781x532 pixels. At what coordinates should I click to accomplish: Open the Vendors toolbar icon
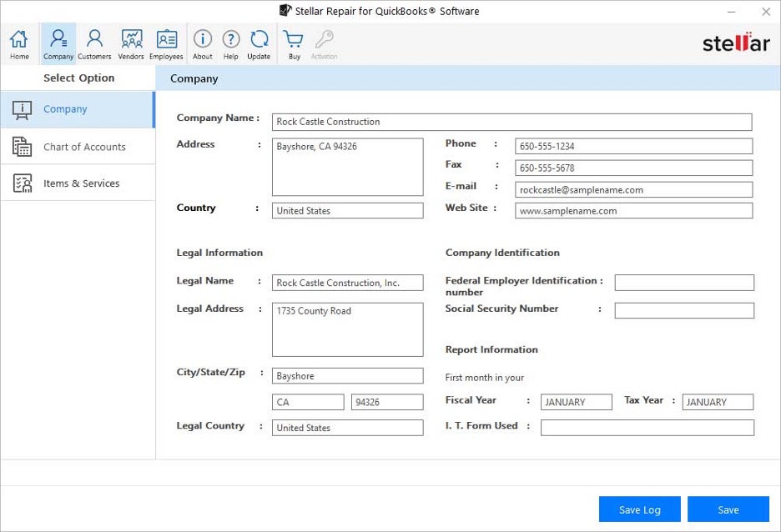tap(131, 44)
